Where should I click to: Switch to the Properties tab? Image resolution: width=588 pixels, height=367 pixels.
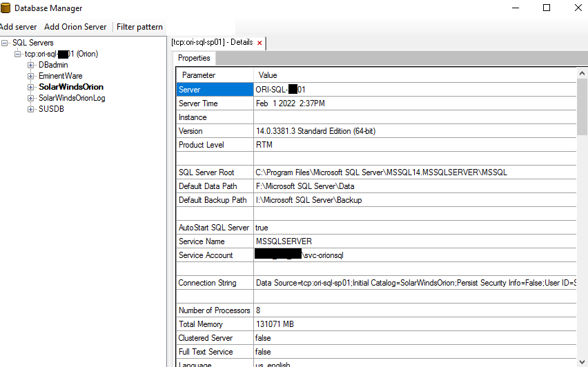pyautogui.click(x=194, y=58)
